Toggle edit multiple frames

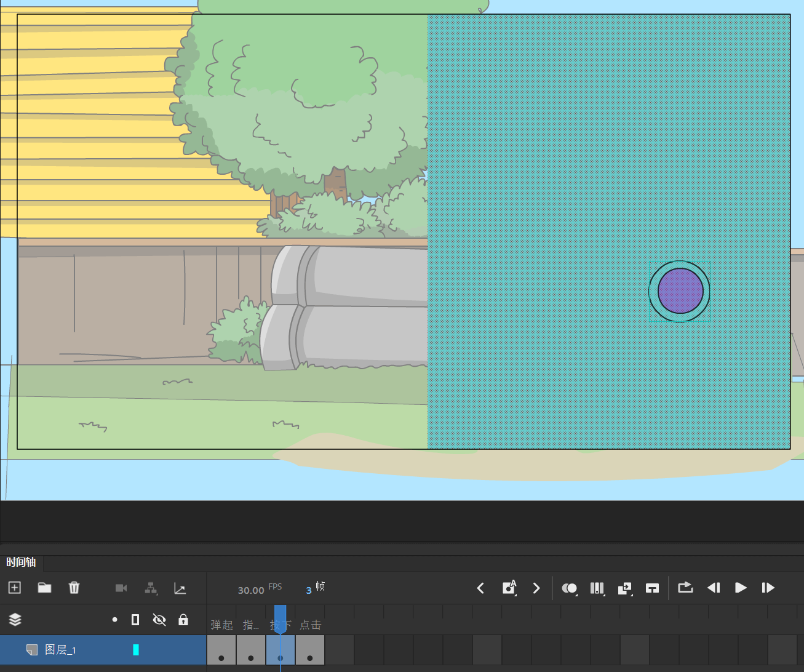(597, 588)
